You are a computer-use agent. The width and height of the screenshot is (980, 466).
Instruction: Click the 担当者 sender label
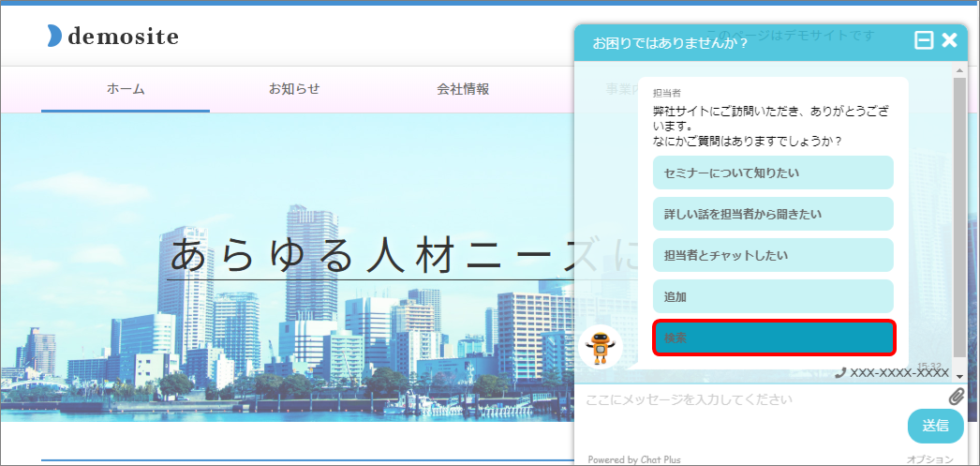(666, 93)
